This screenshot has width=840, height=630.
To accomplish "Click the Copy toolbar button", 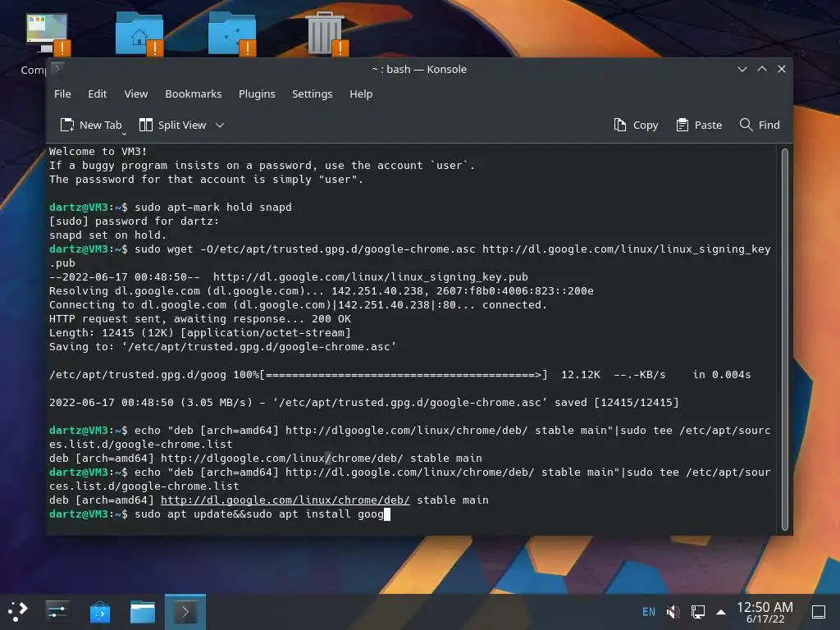I will [x=636, y=125].
